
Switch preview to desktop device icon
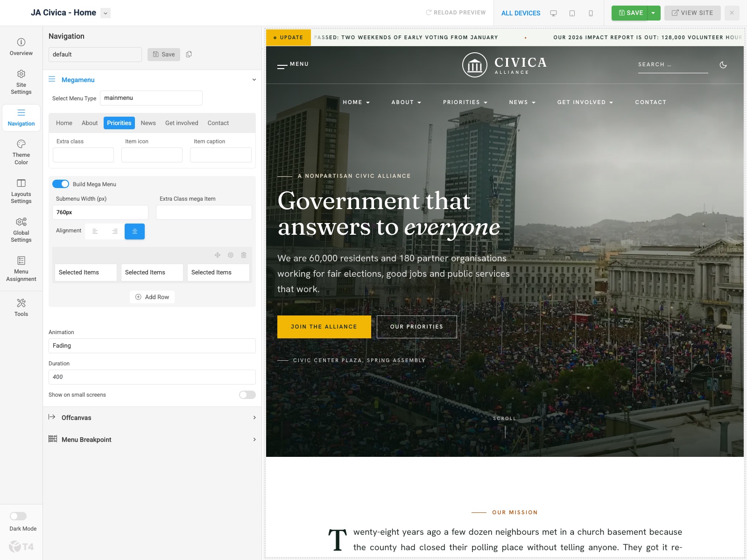click(x=553, y=13)
